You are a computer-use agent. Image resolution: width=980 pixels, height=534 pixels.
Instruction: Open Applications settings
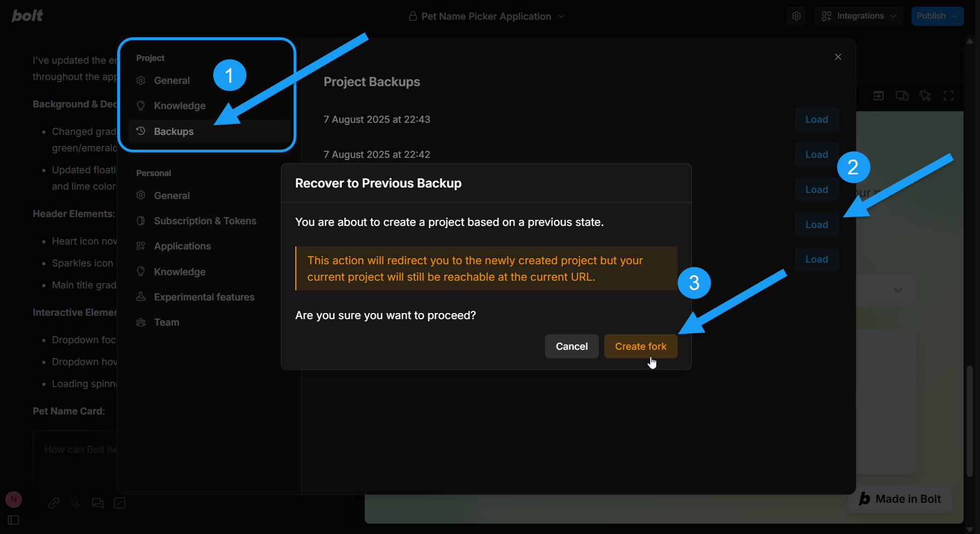pyautogui.click(x=209, y=246)
